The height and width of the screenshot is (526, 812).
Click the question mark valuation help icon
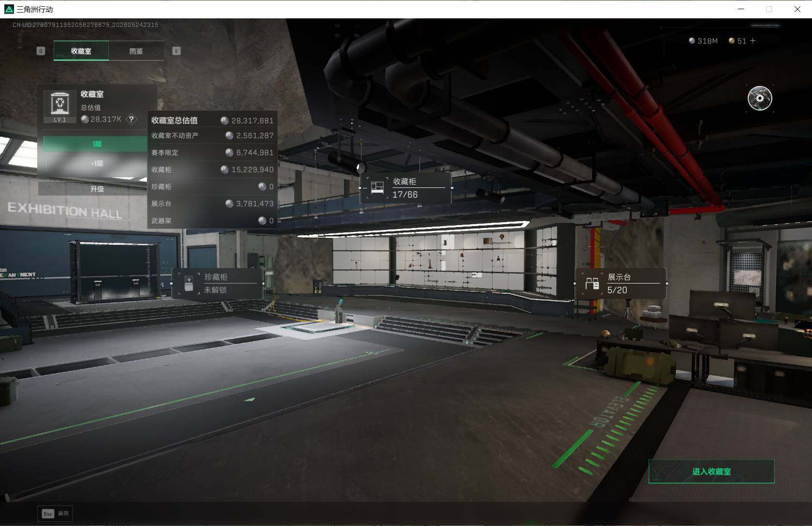tap(131, 119)
